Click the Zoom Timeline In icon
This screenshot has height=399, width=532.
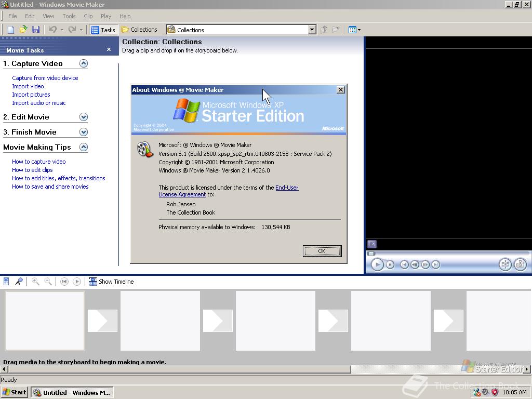[35, 282]
